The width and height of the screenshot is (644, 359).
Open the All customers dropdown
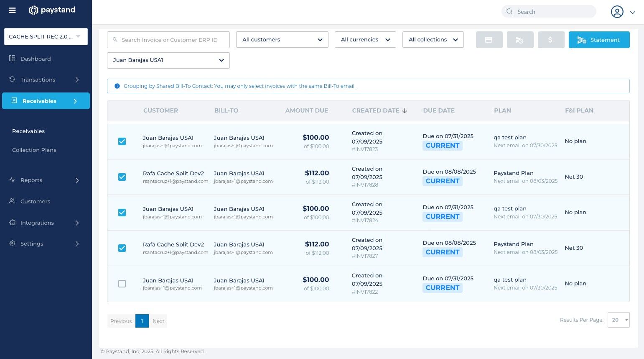pyautogui.click(x=282, y=39)
